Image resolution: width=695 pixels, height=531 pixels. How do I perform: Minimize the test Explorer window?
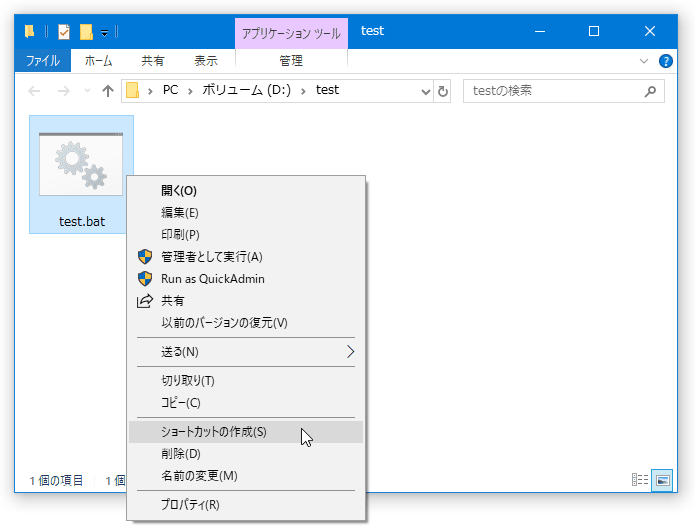pyautogui.click(x=540, y=31)
